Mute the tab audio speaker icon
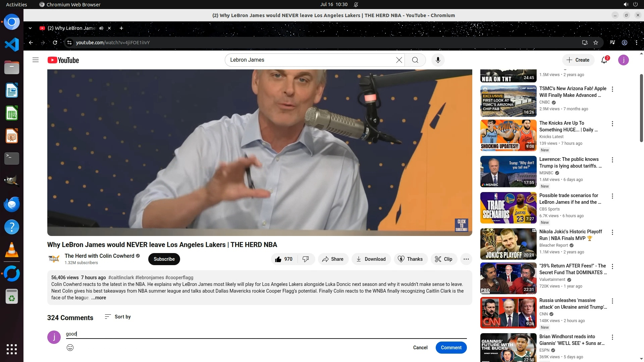The height and width of the screenshot is (362, 644). coord(101,28)
